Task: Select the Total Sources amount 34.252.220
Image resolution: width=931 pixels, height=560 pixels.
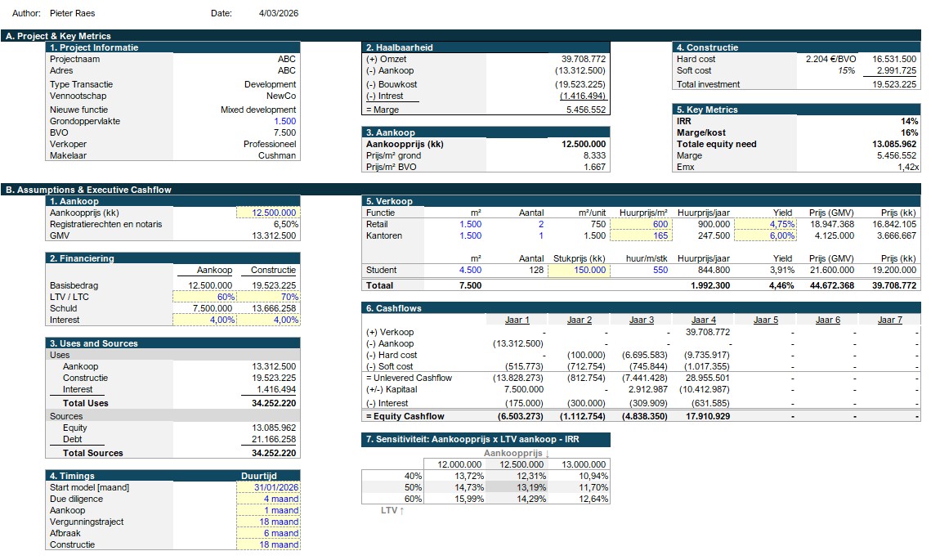Action: [274, 453]
